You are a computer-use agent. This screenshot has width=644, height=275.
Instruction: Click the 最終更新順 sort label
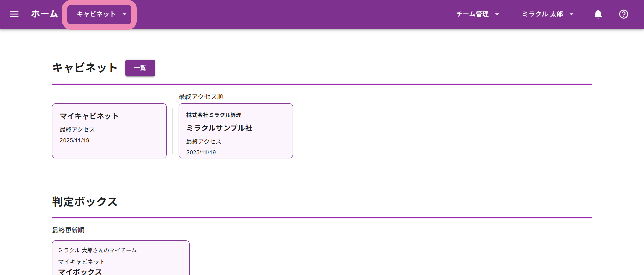pos(68,230)
